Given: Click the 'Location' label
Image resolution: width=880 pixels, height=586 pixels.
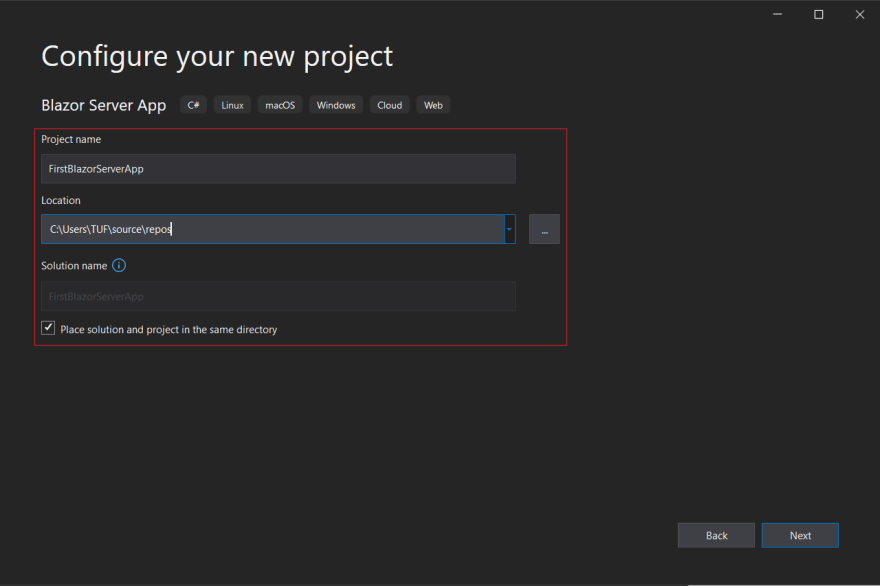Looking at the screenshot, I should click(x=61, y=200).
